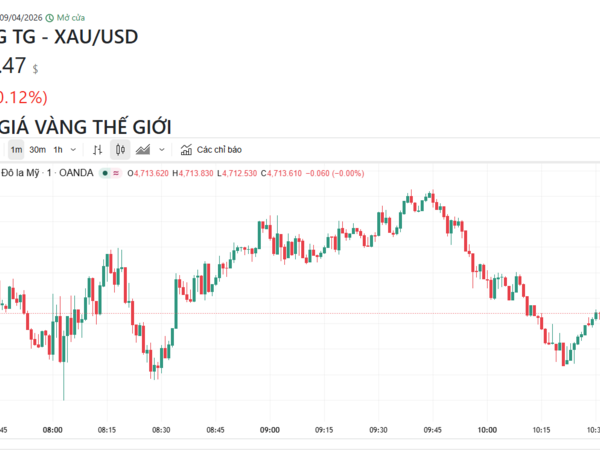Image resolution: width=600 pixels, height=450 pixels.
Task: Click the 09:00 time axis label
Action: (269, 429)
